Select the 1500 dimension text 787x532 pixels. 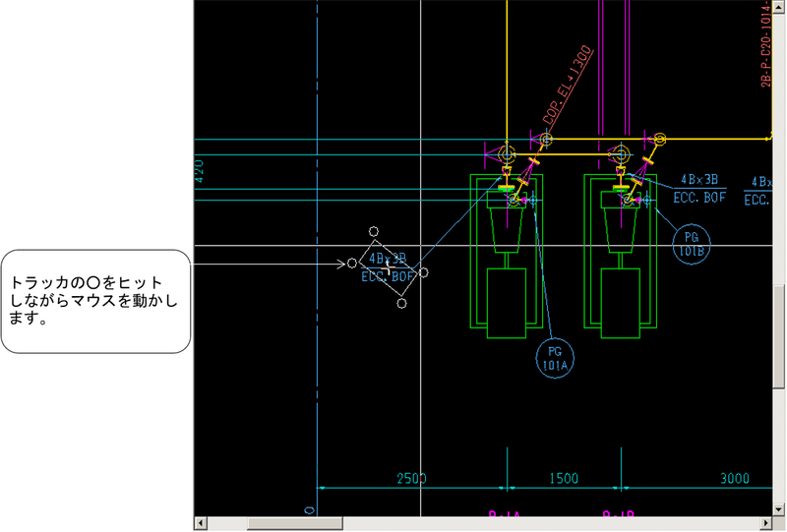pyautogui.click(x=564, y=479)
